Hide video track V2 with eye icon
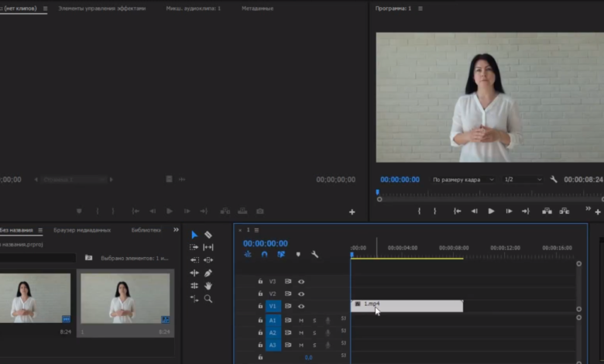Image resolution: width=604 pixels, height=364 pixels. pyautogui.click(x=301, y=294)
